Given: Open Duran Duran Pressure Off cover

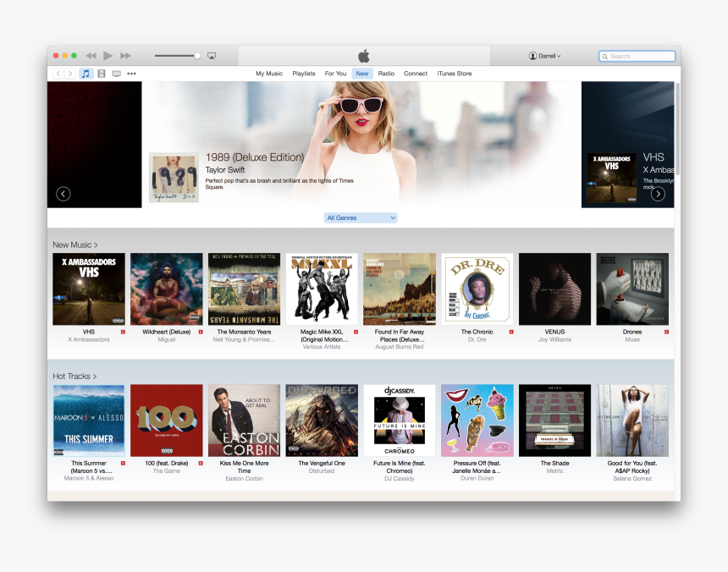Looking at the screenshot, I should (477, 421).
